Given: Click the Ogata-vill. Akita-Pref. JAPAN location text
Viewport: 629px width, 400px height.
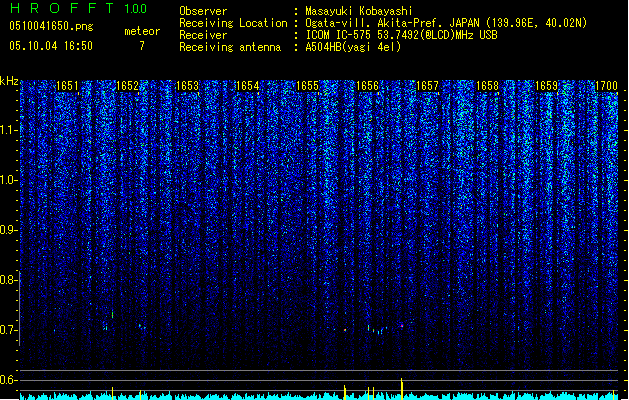Looking at the screenshot, I should click(446, 23).
